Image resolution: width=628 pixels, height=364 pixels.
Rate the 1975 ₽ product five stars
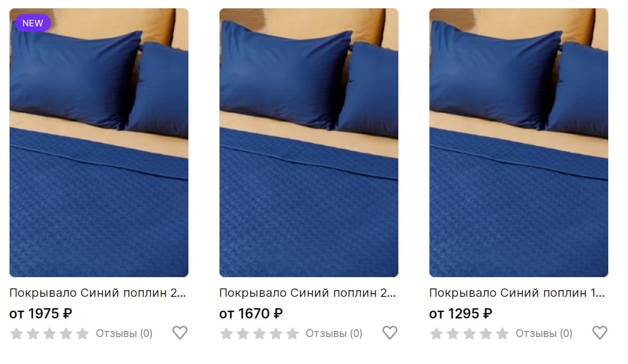[83, 333]
